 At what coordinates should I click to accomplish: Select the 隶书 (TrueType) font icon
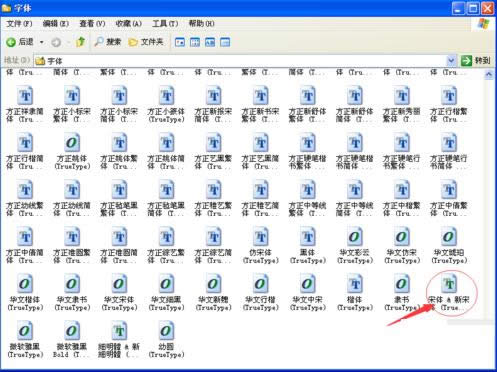(402, 284)
